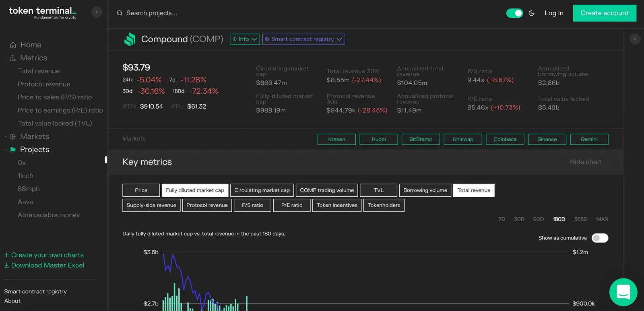Click the sidebar scrollbar handle

[106, 160]
